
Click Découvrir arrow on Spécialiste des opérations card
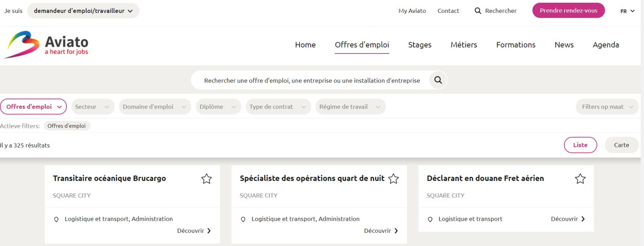pyautogui.click(x=396, y=231)
